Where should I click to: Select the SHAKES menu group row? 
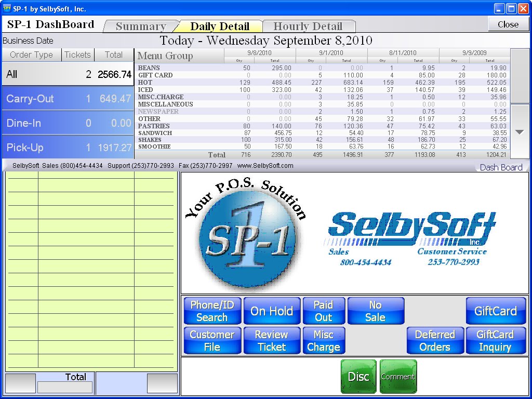pos(322,140)
